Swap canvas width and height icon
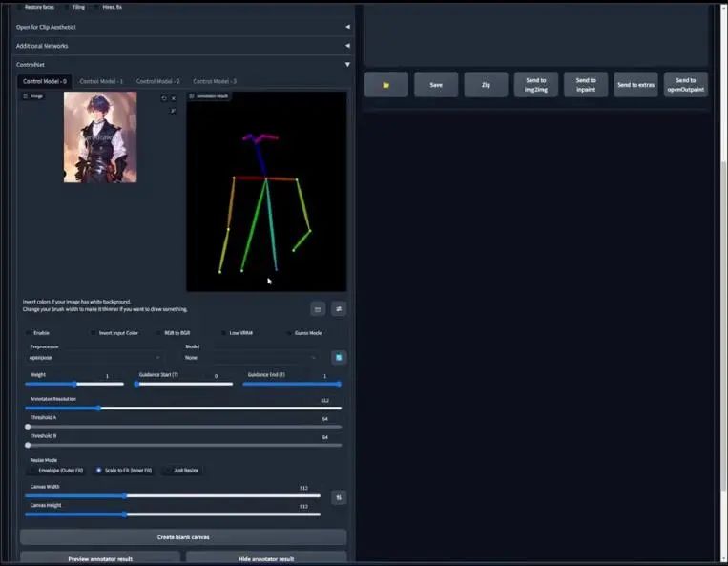This screenshot has width=728, height=566. [339, 497]
